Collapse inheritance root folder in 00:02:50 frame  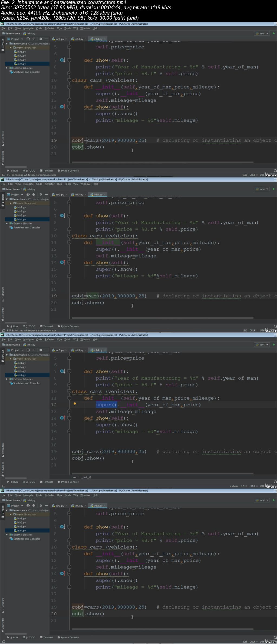(x=7, y=355)
